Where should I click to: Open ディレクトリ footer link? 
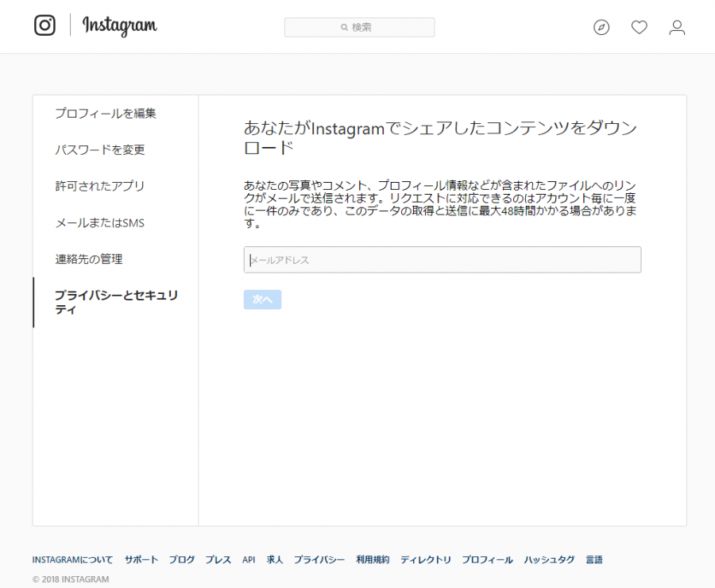pyautogui.click(x=426, y=559)
